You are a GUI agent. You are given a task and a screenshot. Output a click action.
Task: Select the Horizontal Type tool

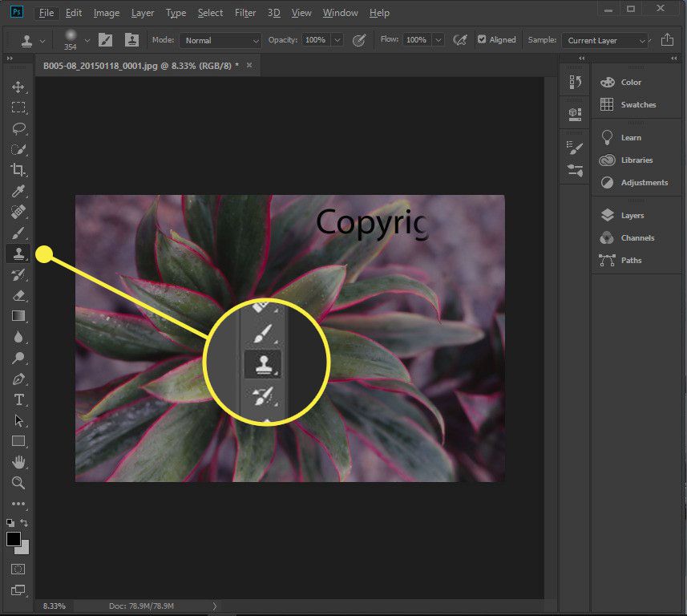(18, 400)
